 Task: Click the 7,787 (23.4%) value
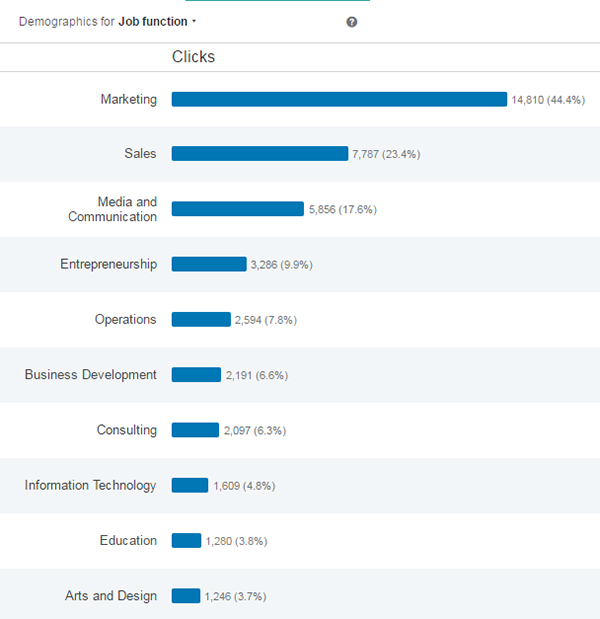(x=386, y=155)
